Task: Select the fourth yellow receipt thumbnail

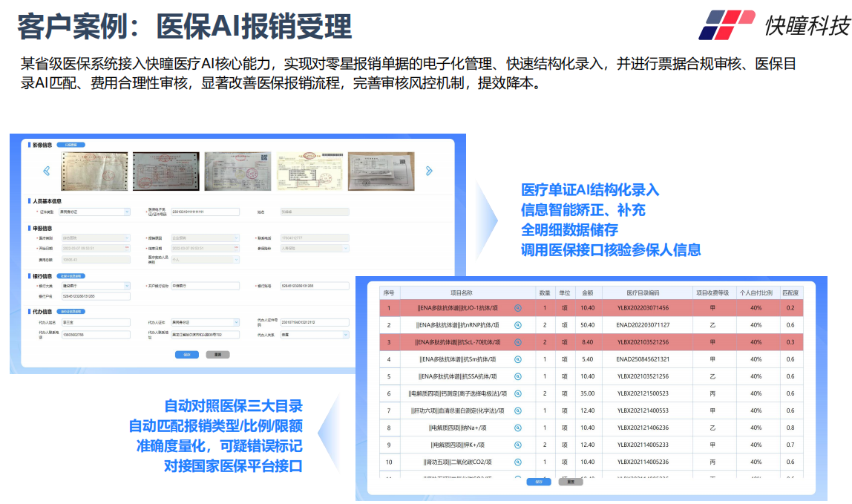Action: [x=309, y=171]
